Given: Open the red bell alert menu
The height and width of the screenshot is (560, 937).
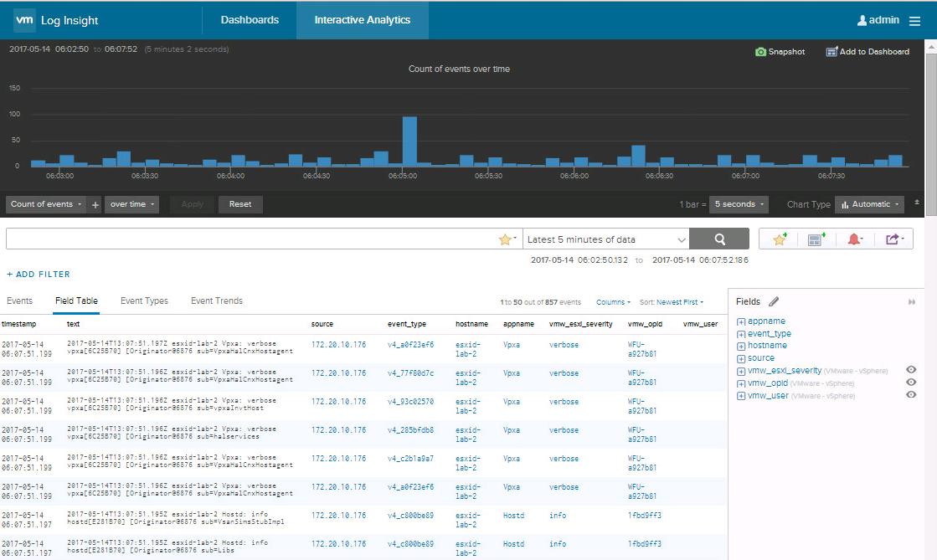Looking at the screenshot, I should click(855, 239).
